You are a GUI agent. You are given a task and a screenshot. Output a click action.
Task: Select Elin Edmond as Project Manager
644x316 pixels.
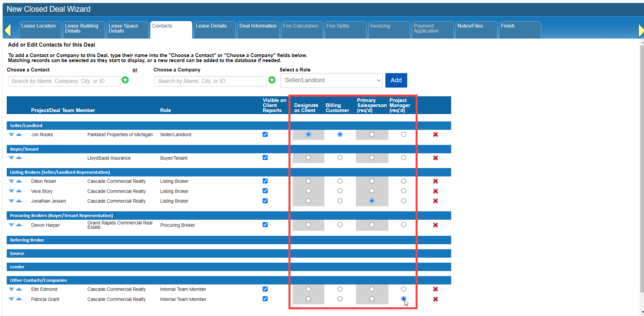(x=404, y=289)
